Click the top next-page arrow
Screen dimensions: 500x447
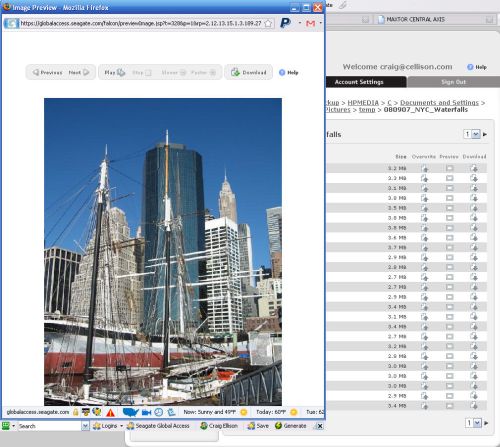tap(485, 134)
